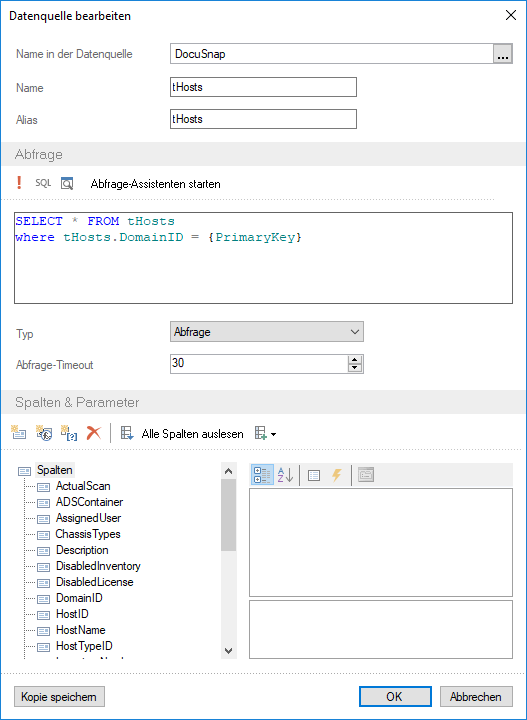527x720 pixels.
Task: Click the ellipsis button beside DocuSnap
Action: tap(503, 54)
